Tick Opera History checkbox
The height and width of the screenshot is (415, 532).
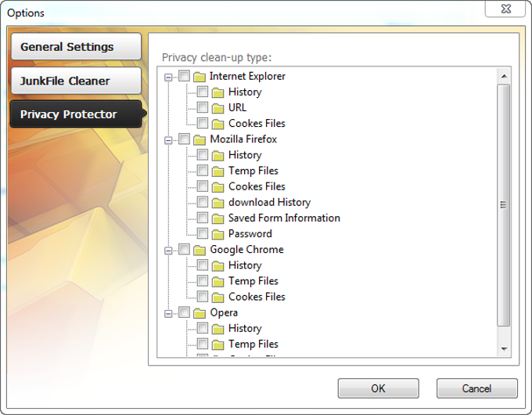[203, 328]
